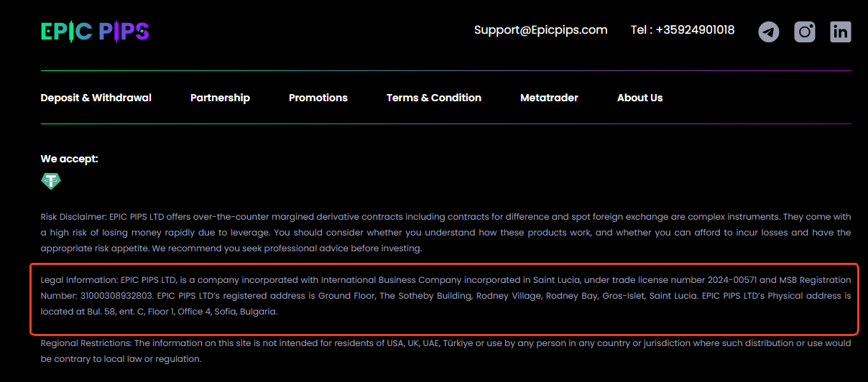
Task: Open the Terms & Condition page
Action: (x=434, y=98)
